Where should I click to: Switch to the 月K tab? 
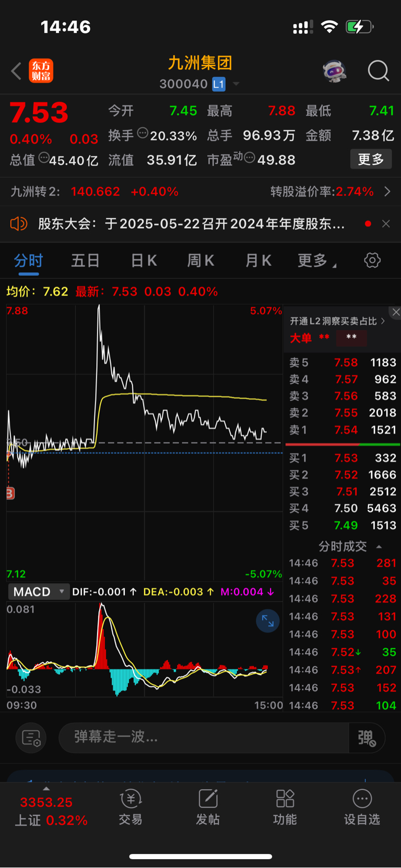(258, 260)
